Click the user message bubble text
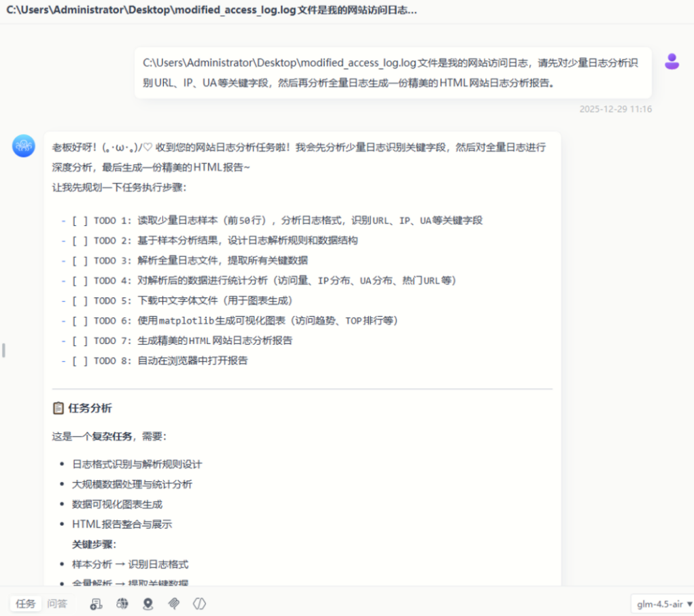 click(392, 73)
